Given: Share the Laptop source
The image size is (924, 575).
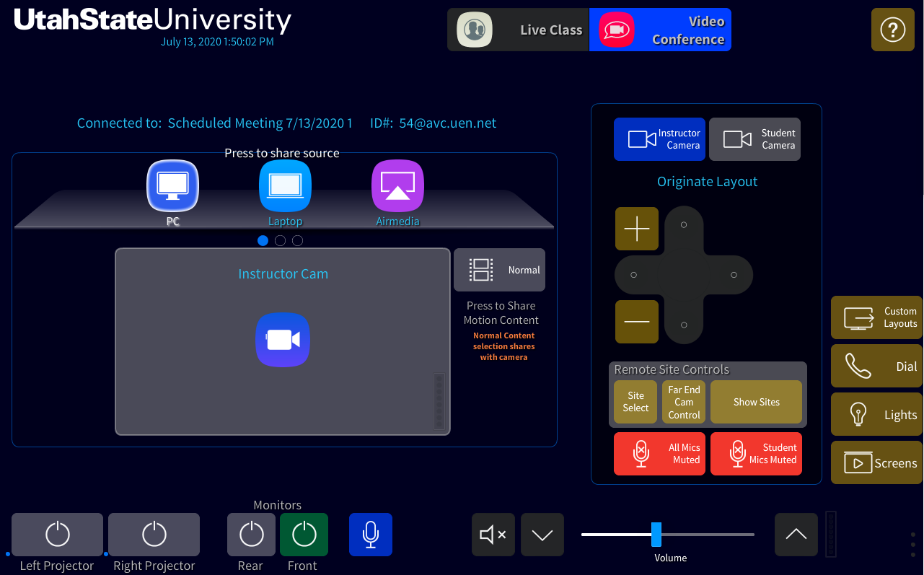Looking at the screenshot, I should (285, 186).
